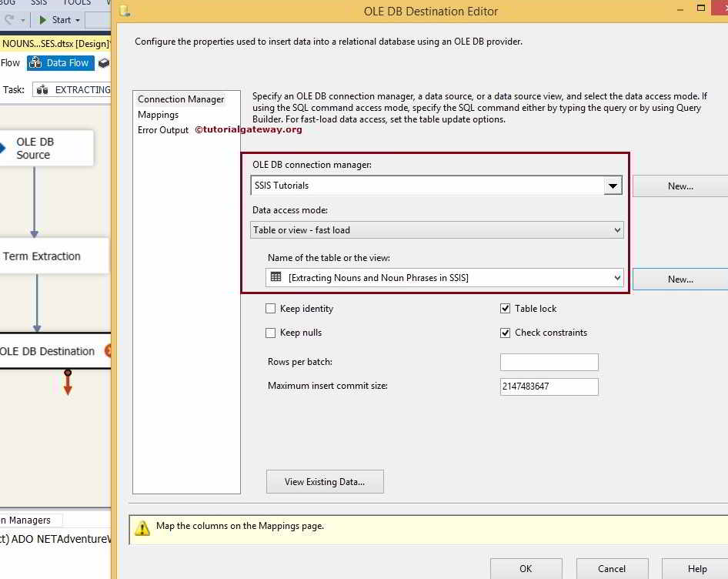The height and width of the screenshot is (579, 728).
Task: Click the View Existing Data button
Action: click(x=325, y=481)
